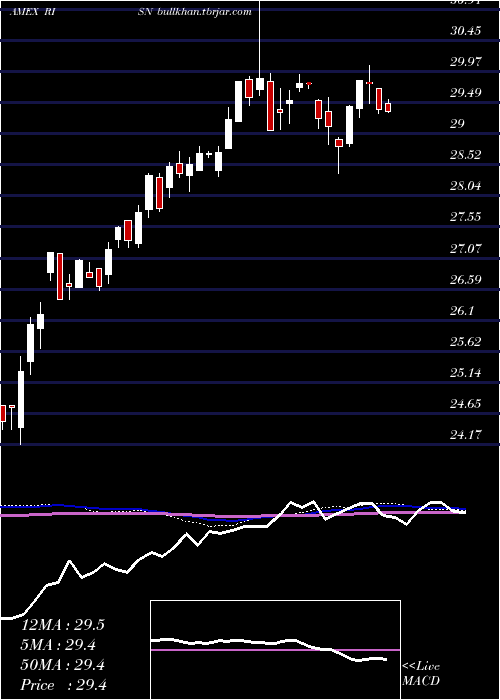Image resolution: width=500 pixels, height=700 pixels.
Task: Click the 30.45 price axis label
Action: 466,31
